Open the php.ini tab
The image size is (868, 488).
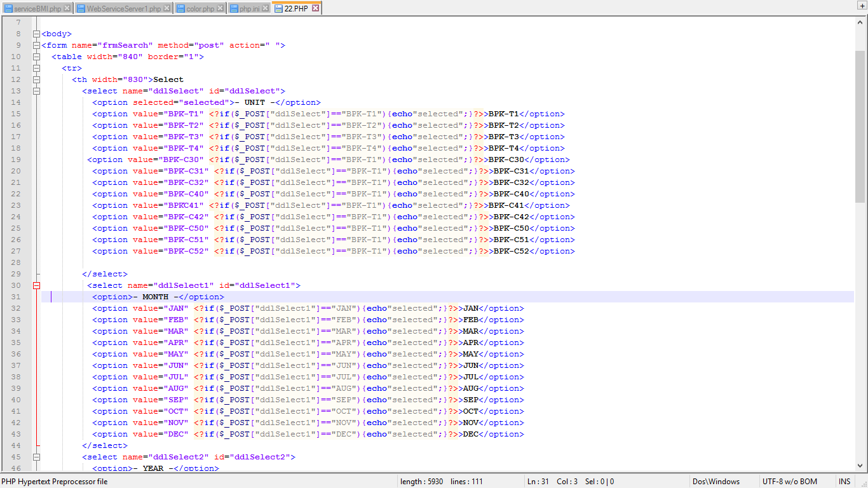coord(249,8)
